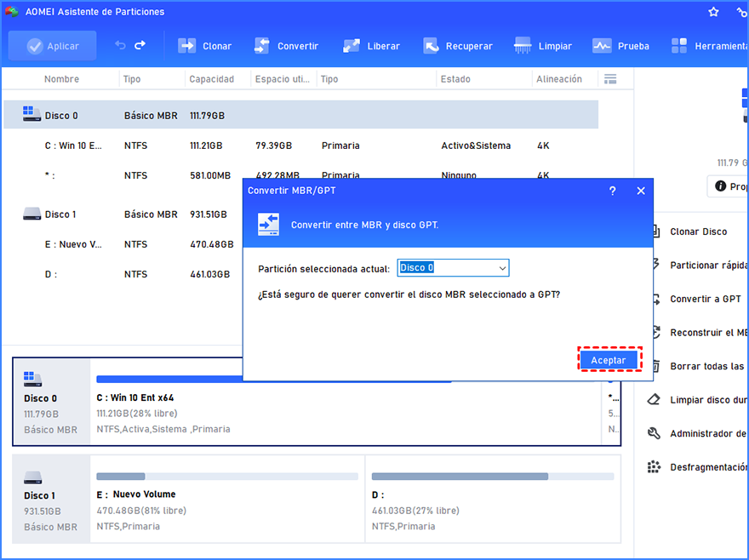Click the Clonar toolbar icon
Screen dimensions: 749x560
[x=186, y=46]
